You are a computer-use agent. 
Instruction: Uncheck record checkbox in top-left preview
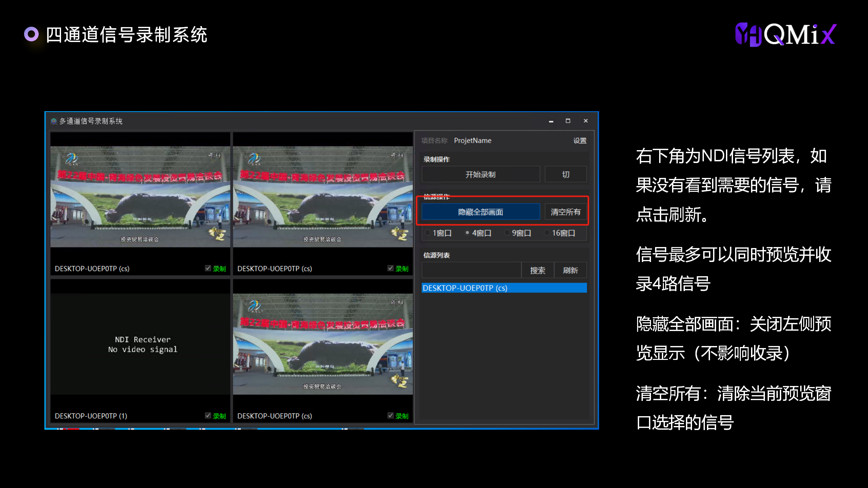coord(208,268)
